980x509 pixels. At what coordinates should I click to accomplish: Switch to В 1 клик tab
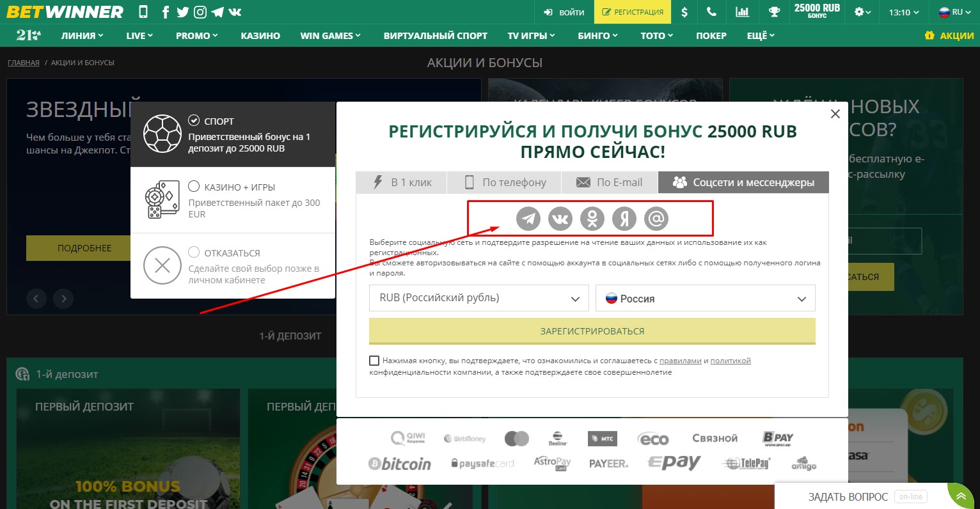[401, 182]
